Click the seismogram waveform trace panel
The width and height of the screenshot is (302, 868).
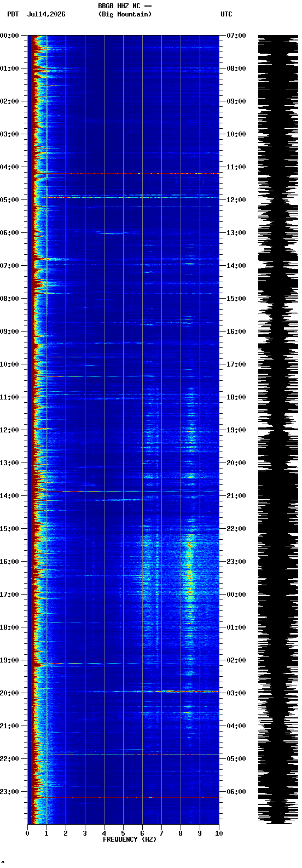(278, 430)
